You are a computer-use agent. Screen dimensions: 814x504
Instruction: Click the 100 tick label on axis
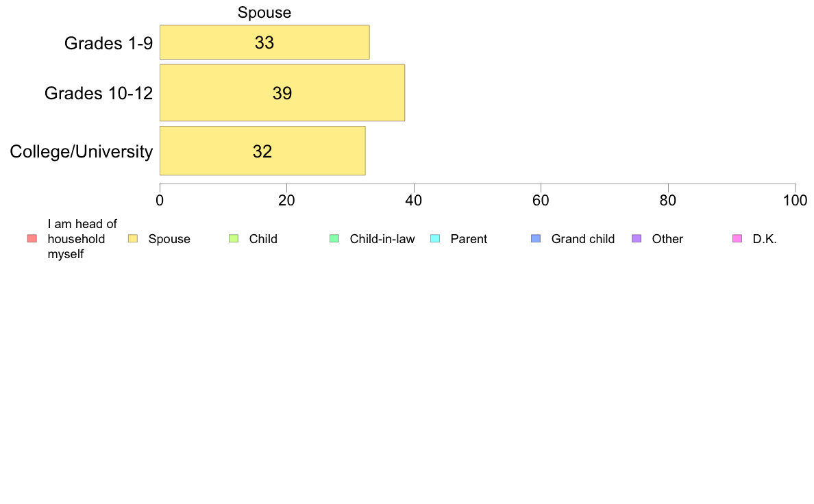click(x=795, y=201)
